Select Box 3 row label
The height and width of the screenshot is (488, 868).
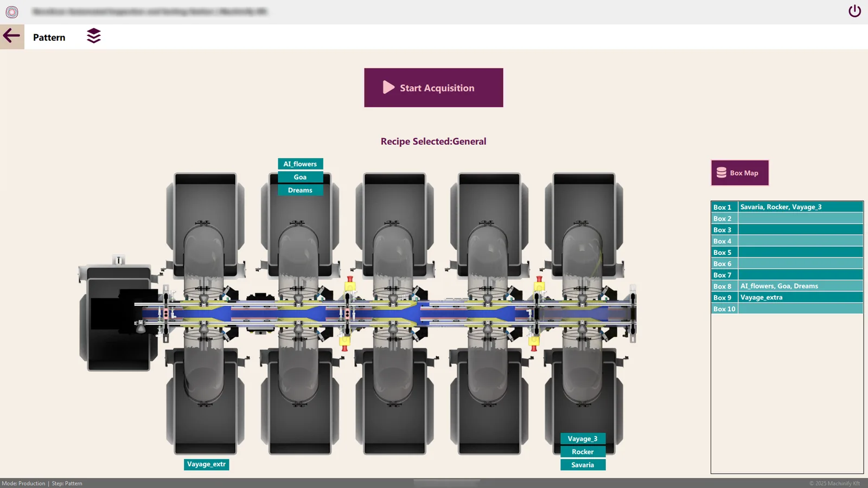pyautogui.click(x=724, y=230)
